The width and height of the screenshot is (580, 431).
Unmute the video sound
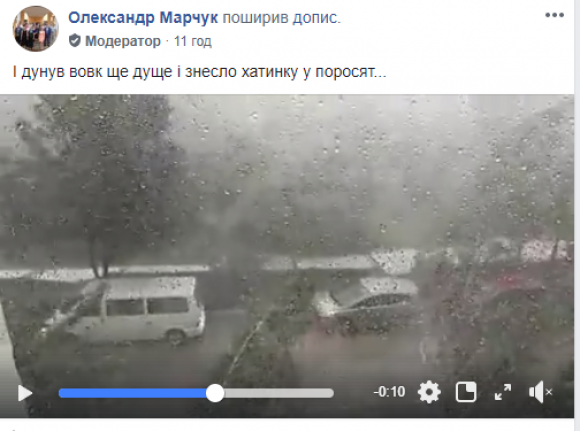(x=540, y=392)
